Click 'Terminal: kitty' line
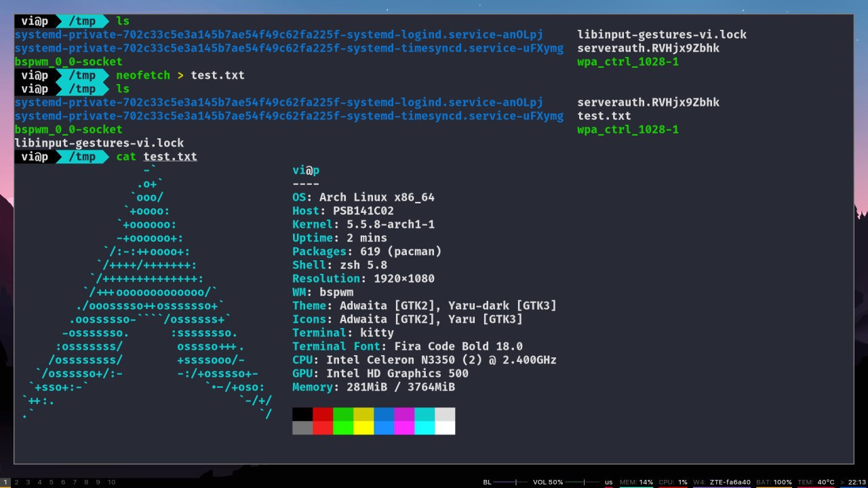Viewport: 868px width, 488px height. [x=343, y=333]
